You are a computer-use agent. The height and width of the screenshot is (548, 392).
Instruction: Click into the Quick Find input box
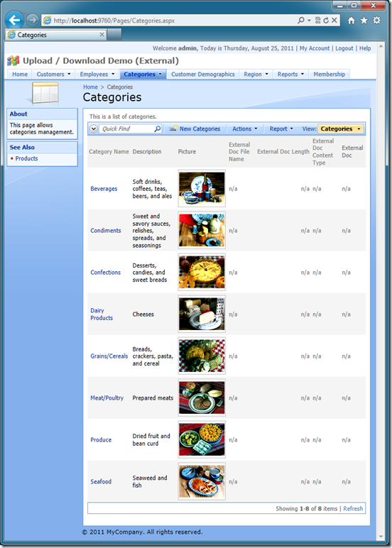click(127, 129)
